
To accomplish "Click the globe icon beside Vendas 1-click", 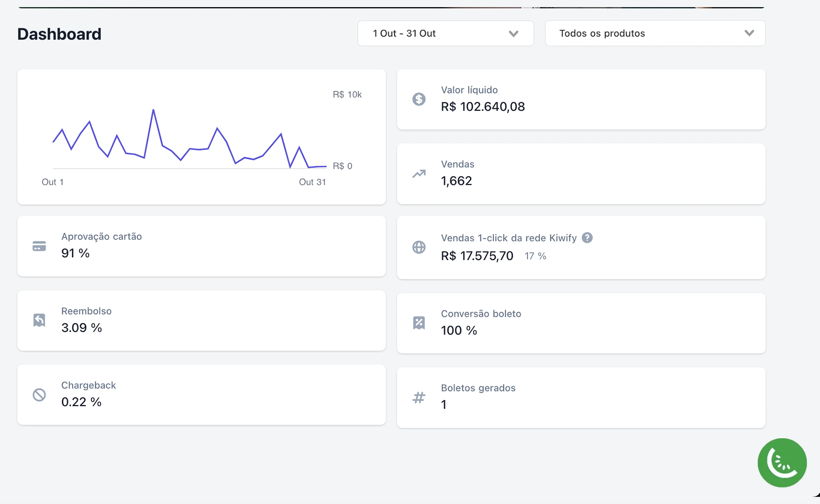I will 419,247.
